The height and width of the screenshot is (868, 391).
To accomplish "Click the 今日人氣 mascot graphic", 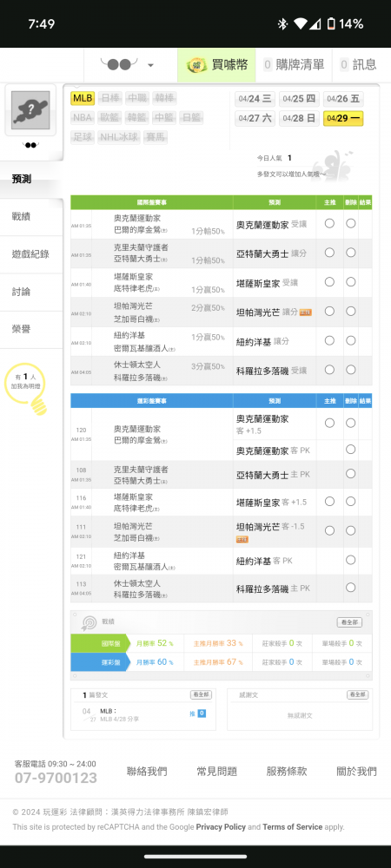I will point(332,166).
